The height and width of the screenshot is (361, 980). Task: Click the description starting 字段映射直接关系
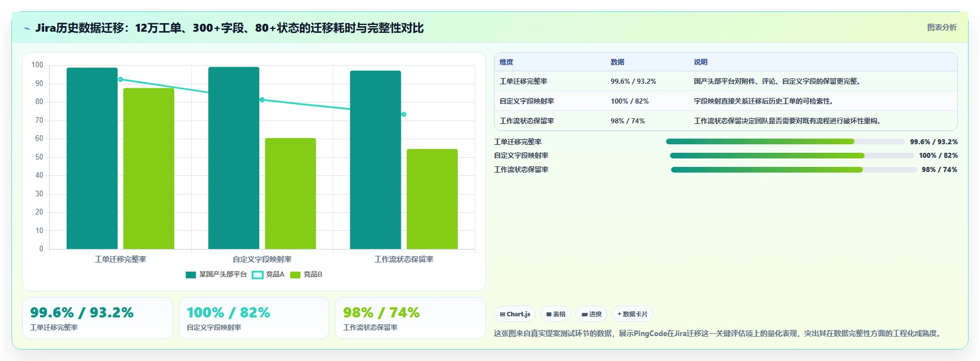coord(764,101)
